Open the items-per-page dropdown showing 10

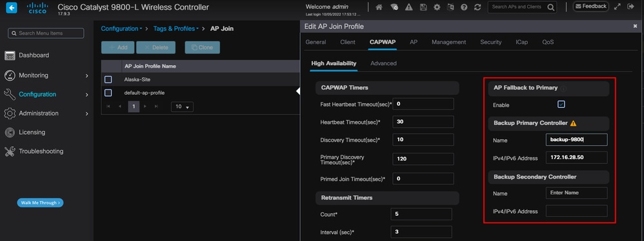tap(182, 106)
